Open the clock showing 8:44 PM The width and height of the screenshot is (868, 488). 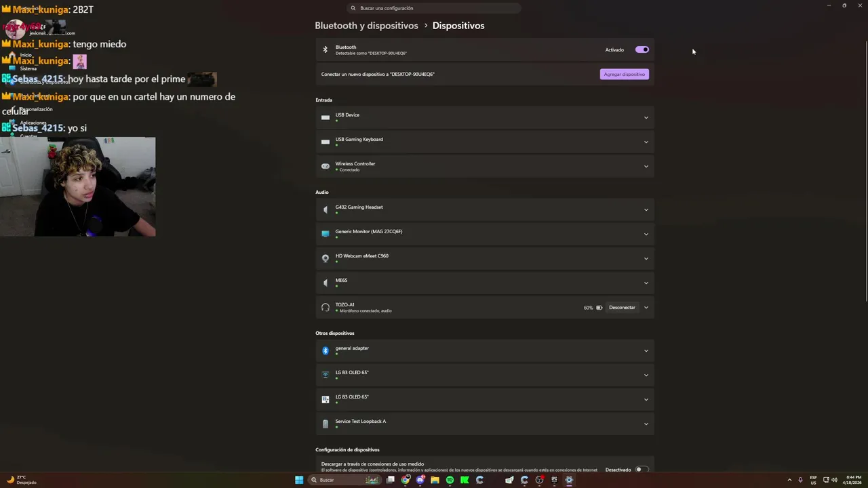pyautogui.click(x=852, y=480)
